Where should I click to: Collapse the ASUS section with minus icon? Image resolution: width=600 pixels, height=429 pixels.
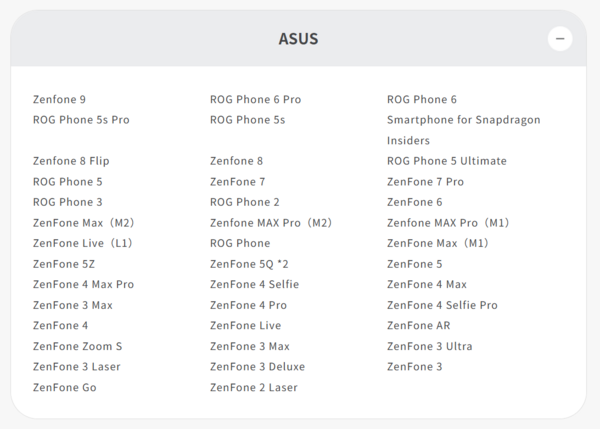point(560,39)
